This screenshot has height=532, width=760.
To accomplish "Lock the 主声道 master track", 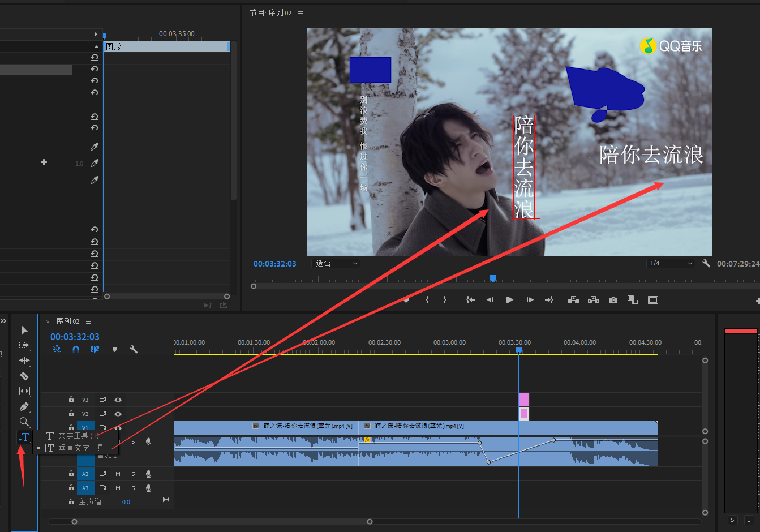I will (x=71, y=502).
